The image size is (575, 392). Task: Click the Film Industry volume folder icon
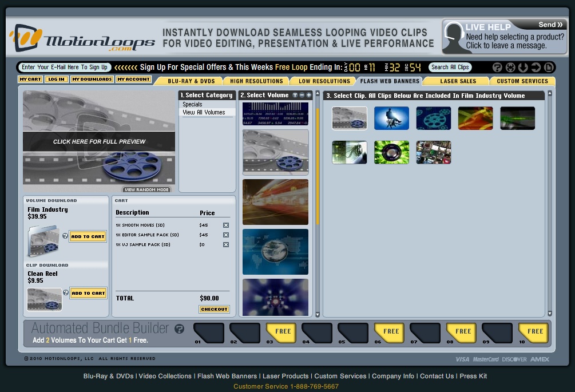(x=43, y=240)
